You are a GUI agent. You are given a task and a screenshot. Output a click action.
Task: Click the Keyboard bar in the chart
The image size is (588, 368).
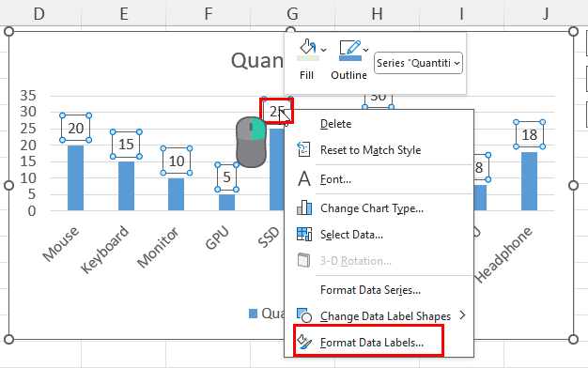point(126,186)
